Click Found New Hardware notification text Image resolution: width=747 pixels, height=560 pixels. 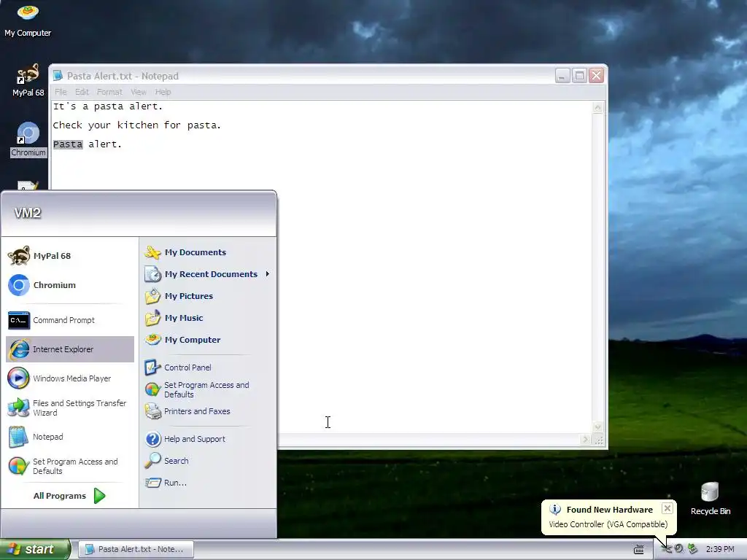coord(609,510)
